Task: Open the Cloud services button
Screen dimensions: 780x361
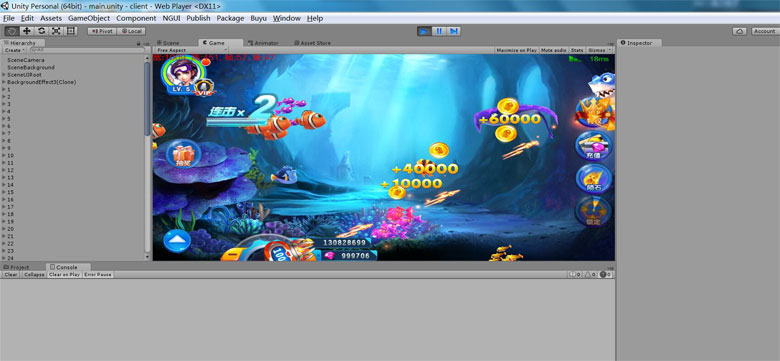Action: click(x=740, y=31)
